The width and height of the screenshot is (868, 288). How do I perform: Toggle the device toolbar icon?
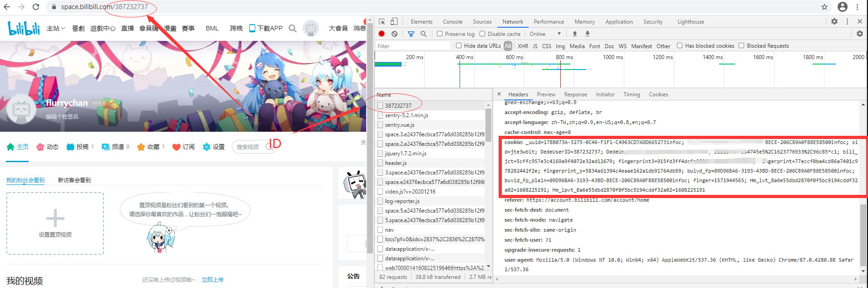point(394,21)
